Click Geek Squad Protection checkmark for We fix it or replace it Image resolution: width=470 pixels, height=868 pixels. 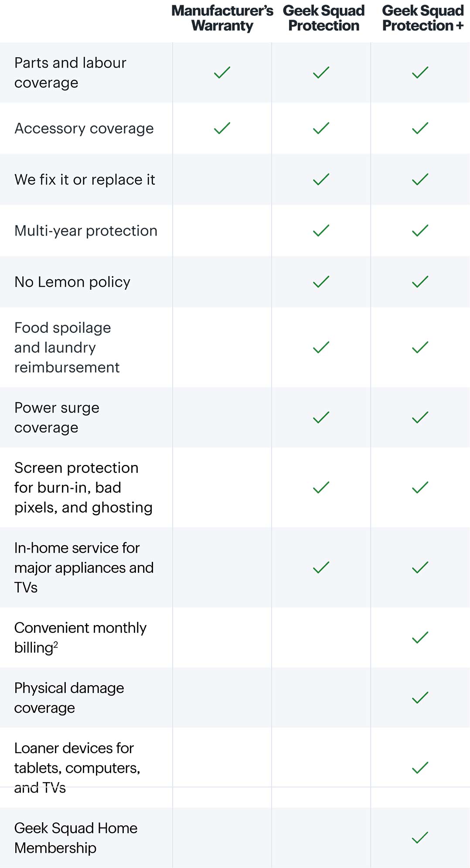click(x=321, y=179)
